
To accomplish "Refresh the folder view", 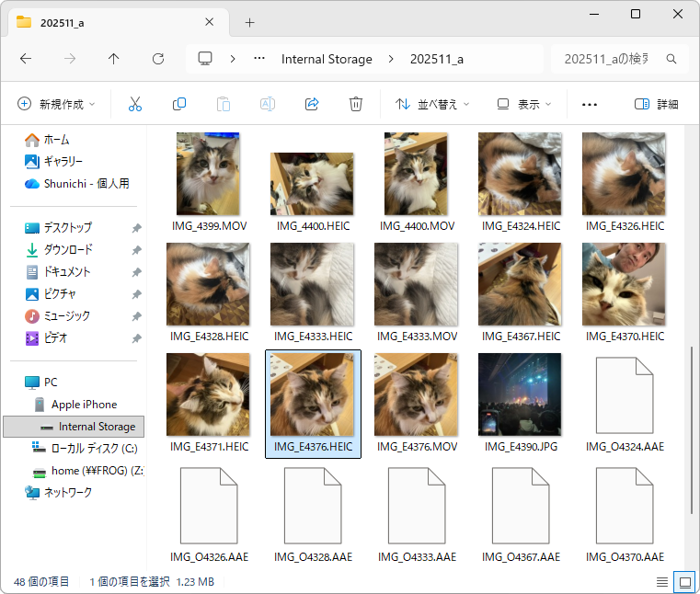I will (158, 59).
